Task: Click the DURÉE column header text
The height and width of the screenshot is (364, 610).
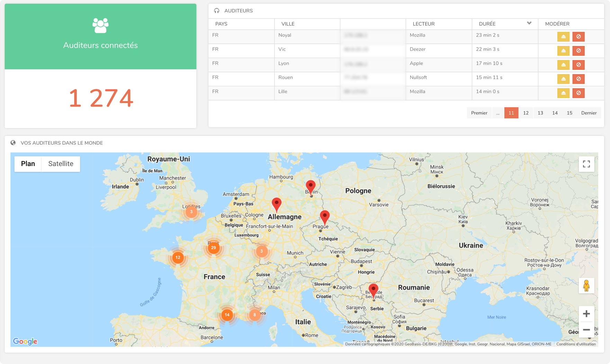Action: (487, 24)
